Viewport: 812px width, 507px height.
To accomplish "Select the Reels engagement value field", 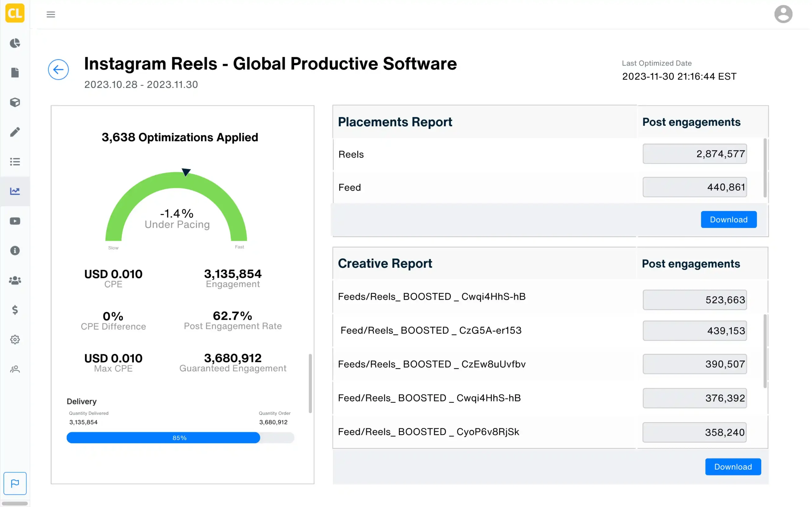I will [x=695, y=154].
